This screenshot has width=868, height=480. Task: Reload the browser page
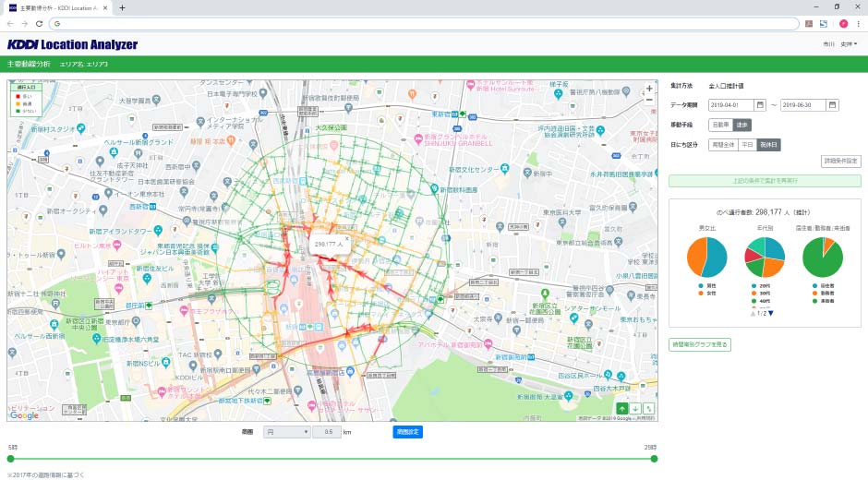38,23
